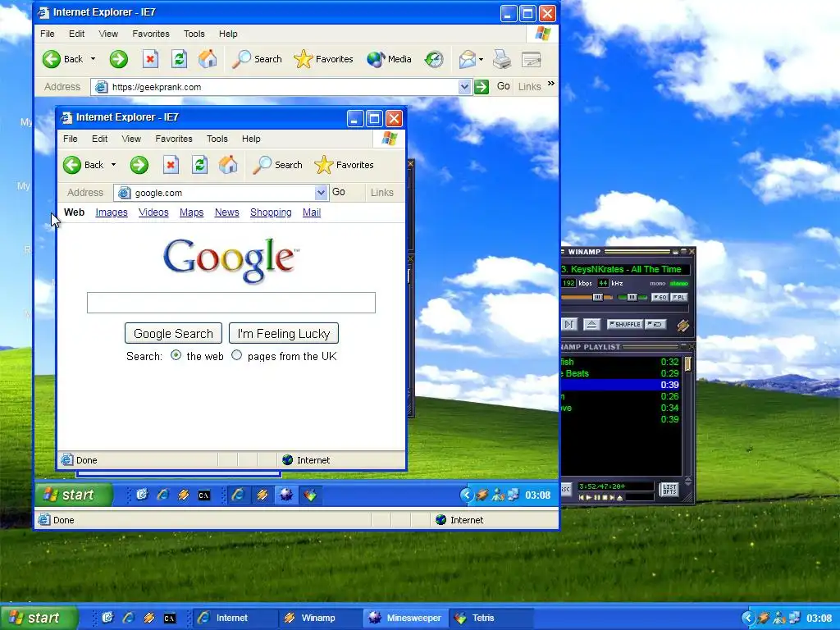Click the inner start button above the Done status bar
The width and height of the screenshot is (840, 630).
74,495
